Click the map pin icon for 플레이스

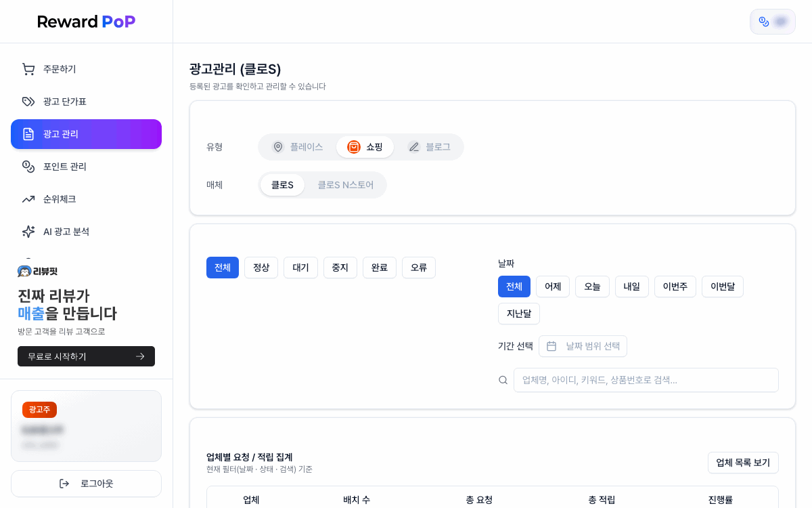[278, 147]
